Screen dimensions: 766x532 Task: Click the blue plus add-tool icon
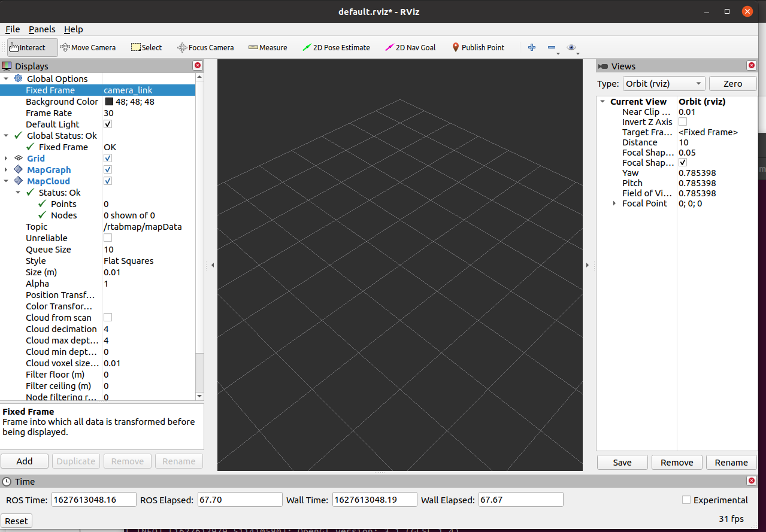point(531,48)
